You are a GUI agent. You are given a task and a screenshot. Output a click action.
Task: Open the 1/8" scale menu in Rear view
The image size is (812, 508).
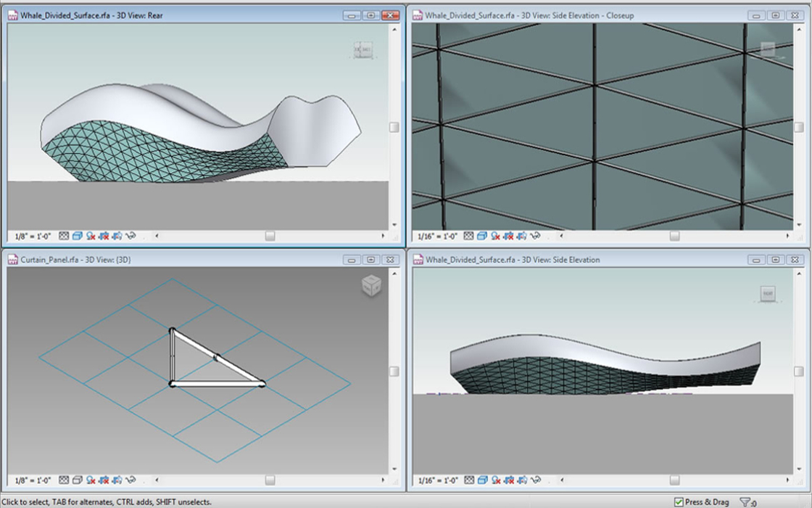click(33, 236)
